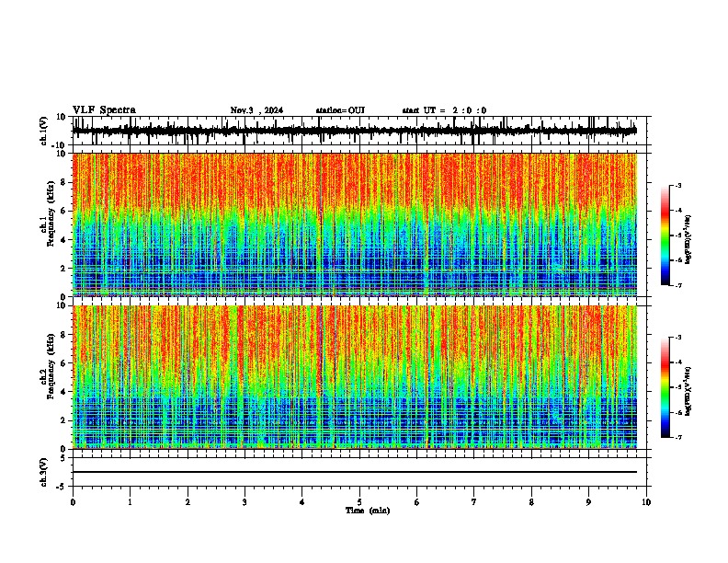Click the "-7" label on the ch.2 color bar

tap(678, 438)
